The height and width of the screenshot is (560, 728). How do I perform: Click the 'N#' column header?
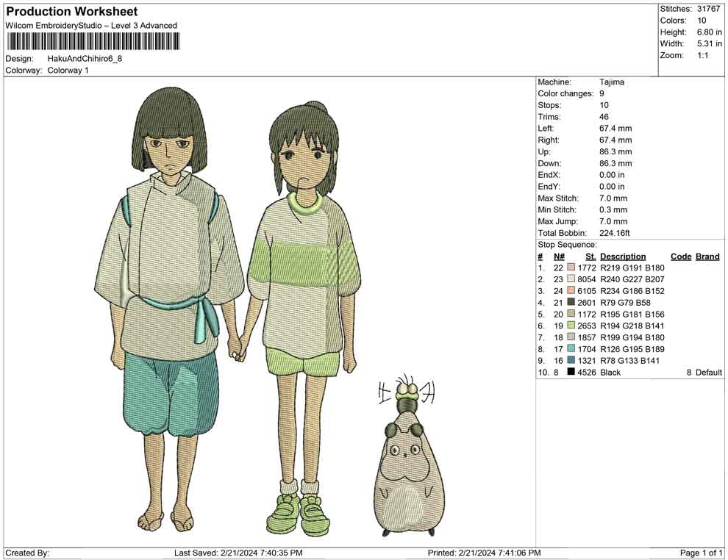559,256
